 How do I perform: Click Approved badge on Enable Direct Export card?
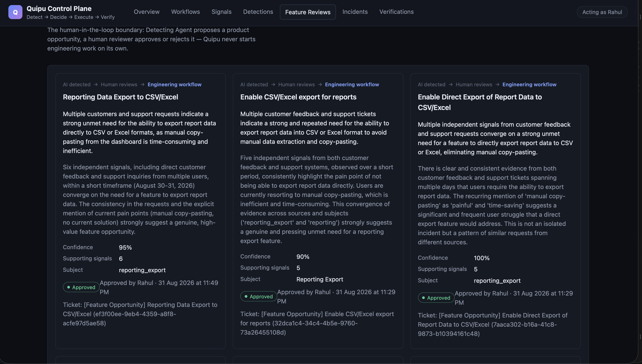(x=436, y=298)
